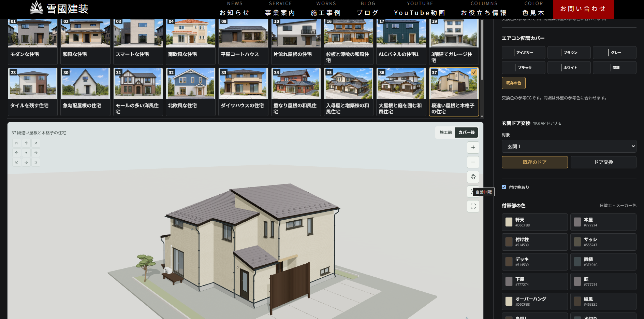Open 破風 color swatch #463E35
Screen dimensions: 644x319
point(603,301)
